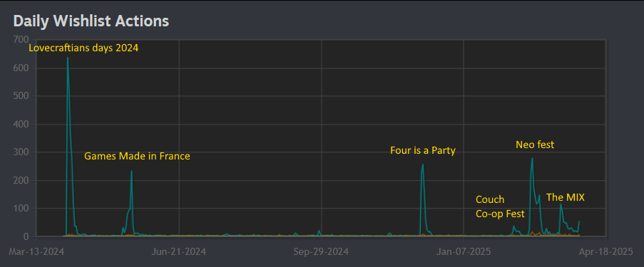Image resolution: width=644 pixels, height=267 pixels.
Task: Click the Jun-21-2024 x-axis date label
Action: click(x=179, y=251)
